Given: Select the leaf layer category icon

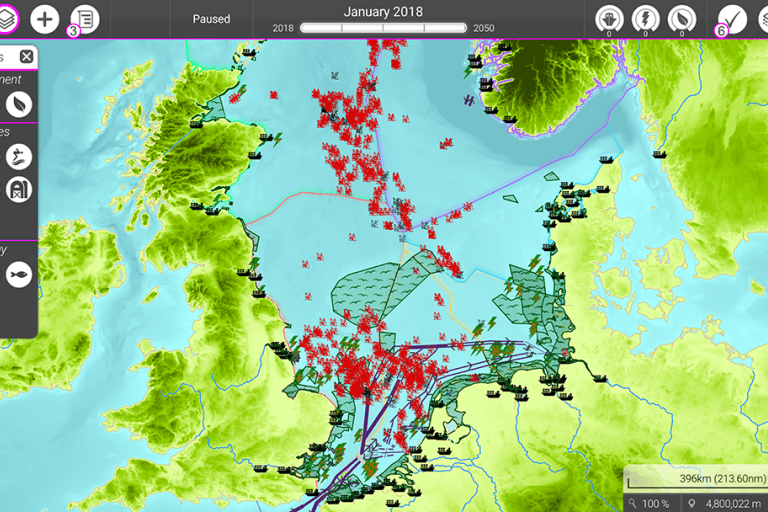Looking at the screenshot, I should (x=19, y=103).
